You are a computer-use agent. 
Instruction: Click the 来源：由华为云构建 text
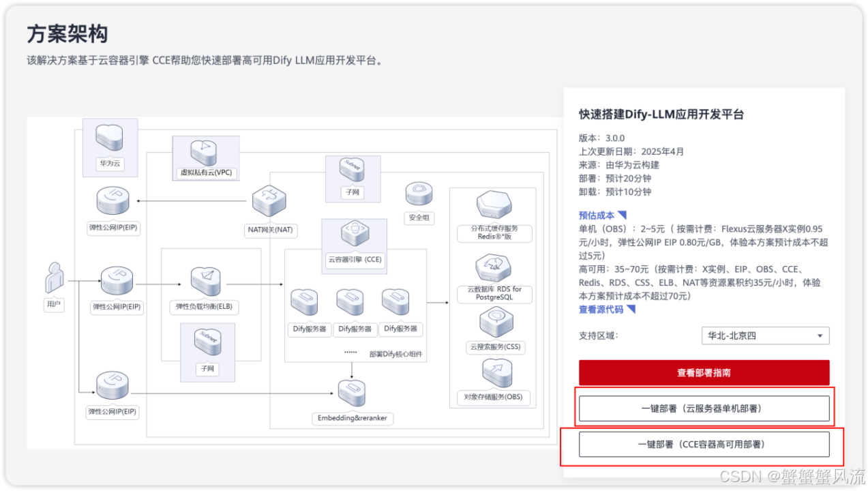[619, 165]
